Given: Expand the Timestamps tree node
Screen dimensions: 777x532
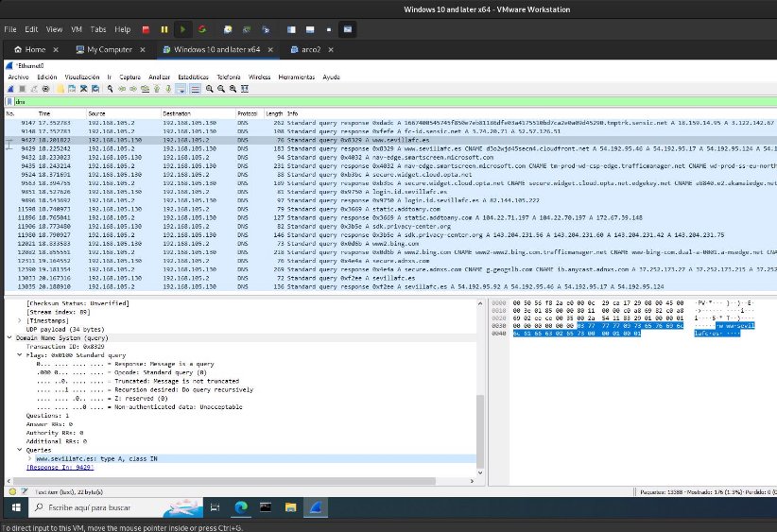Looking at the screenshot, I should (19, 320).
